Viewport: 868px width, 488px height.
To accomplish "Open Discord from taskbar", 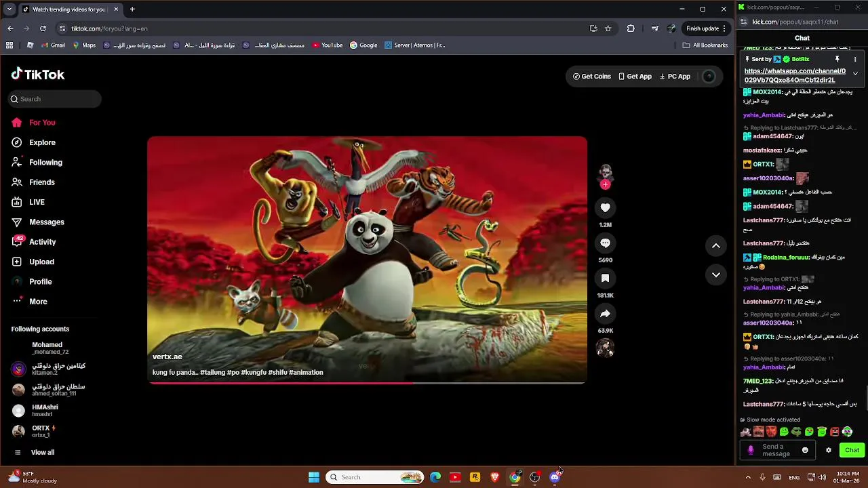I will click(555, 477).
